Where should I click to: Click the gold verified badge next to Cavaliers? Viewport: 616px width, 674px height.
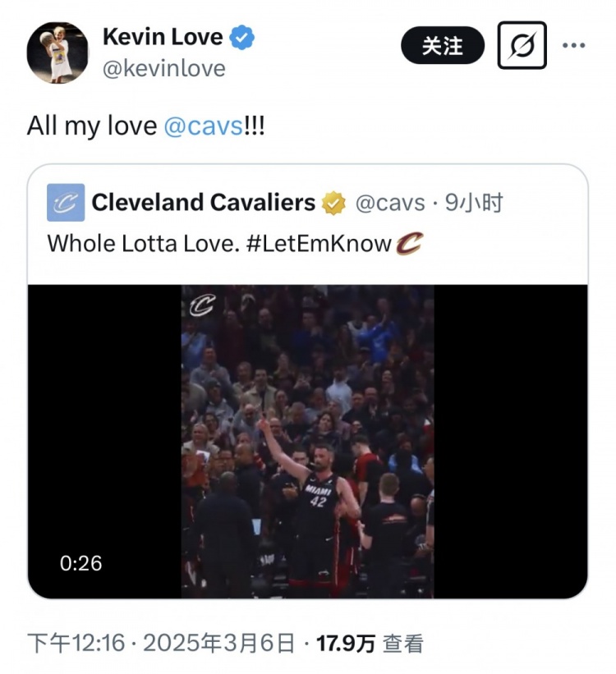(333, 203)
